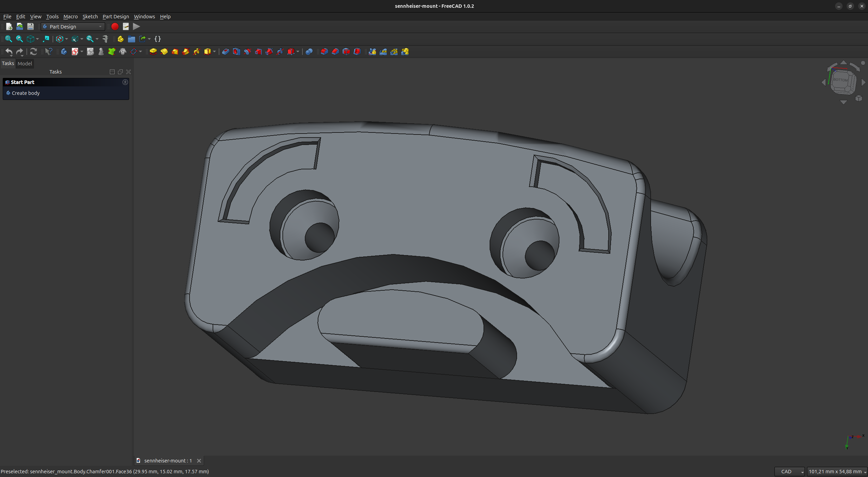Viewport: 868px width, 477px height.
Task: Switch to the Model tab
Action: [25, 63]
